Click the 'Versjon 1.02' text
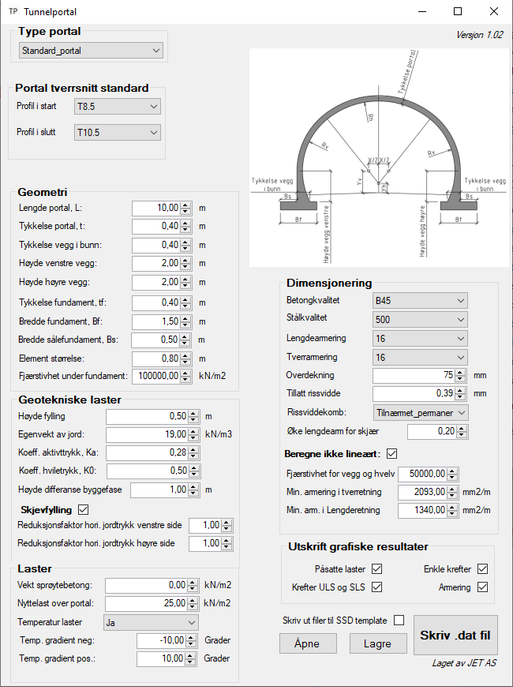 coord(480,35)
